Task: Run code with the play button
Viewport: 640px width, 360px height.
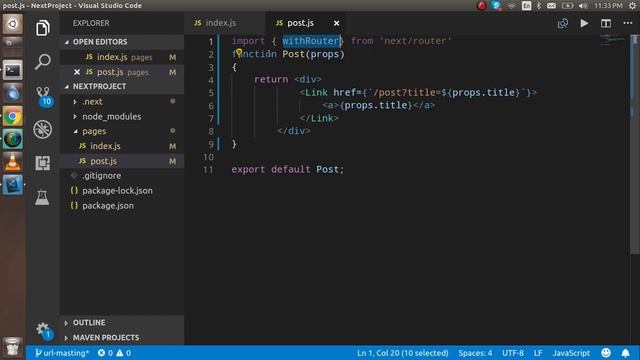Action: tap(584, 23)
